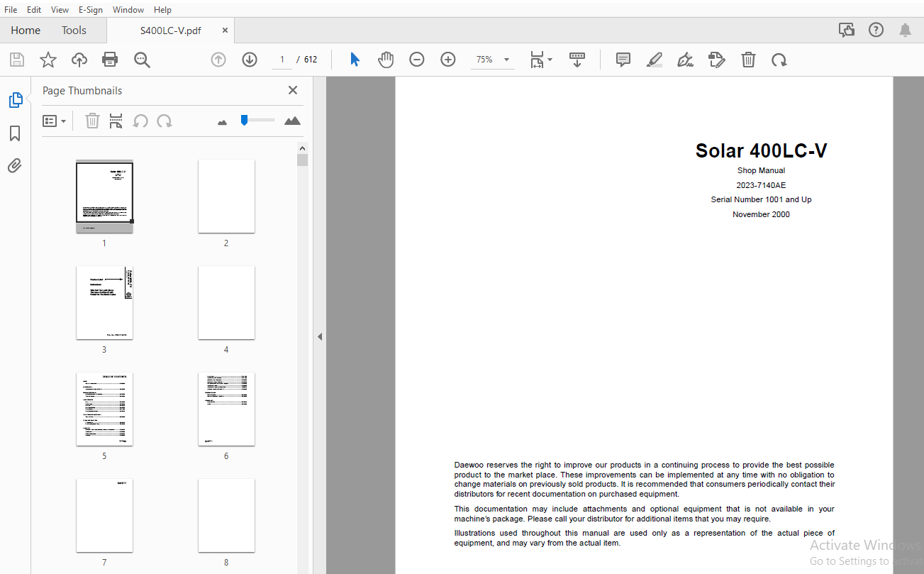924x574 pixels.
Task: Close the S400LC-V.pdf tab
Action: pyautogui.click(x=226, y=31)
